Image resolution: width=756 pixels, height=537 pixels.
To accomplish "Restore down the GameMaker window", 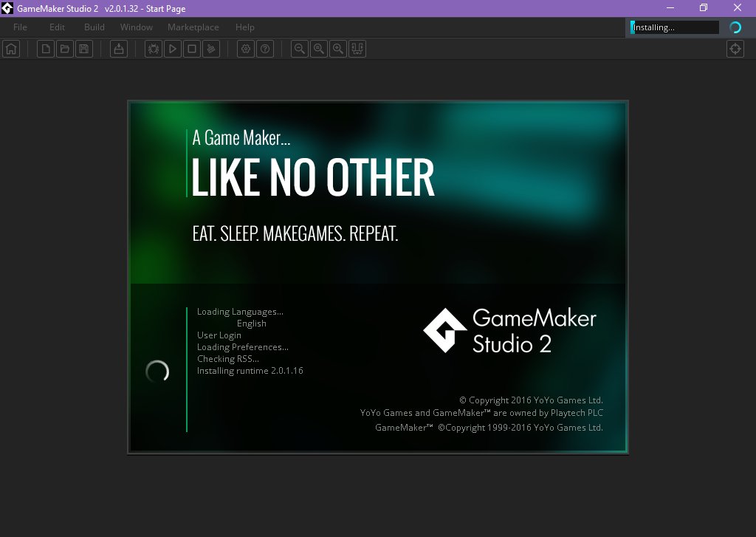I will [x=704, y=8].
